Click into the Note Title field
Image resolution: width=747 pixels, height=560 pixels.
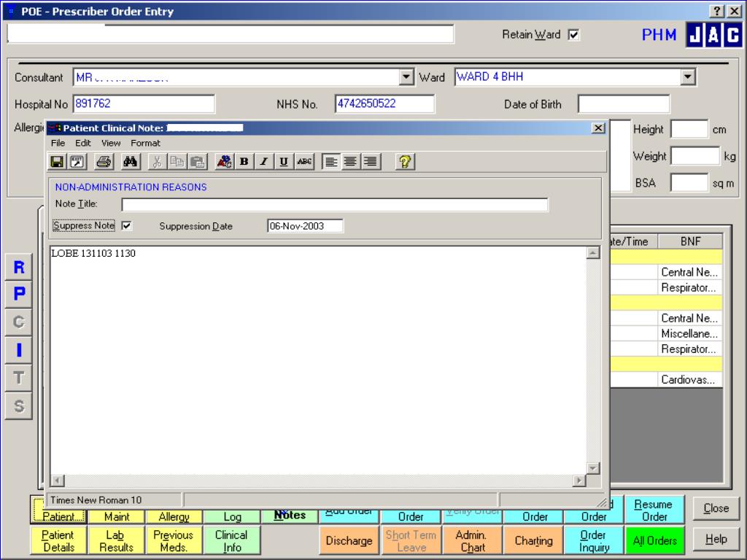point(335,205)
